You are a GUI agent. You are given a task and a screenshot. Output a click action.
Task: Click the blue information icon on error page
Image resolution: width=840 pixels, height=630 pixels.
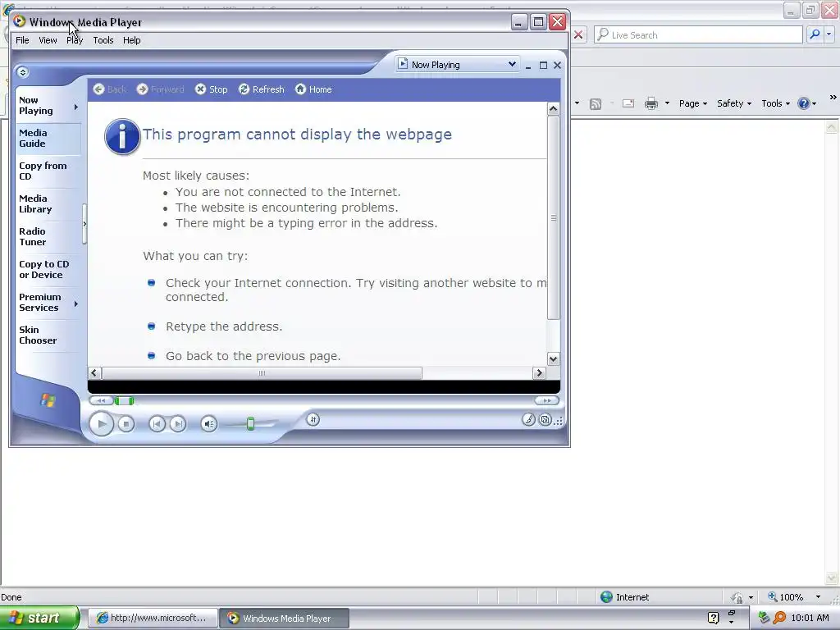click(x=122, y=137)
